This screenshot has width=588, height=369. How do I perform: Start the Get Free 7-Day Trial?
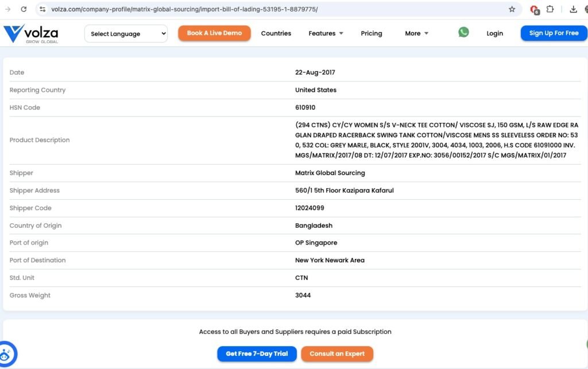257,354
